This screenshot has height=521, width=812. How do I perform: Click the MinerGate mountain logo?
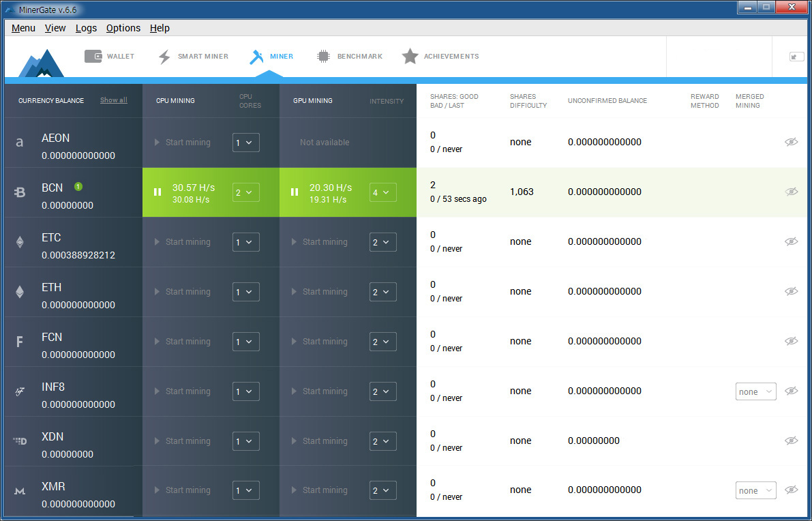(x=42, y=63)
